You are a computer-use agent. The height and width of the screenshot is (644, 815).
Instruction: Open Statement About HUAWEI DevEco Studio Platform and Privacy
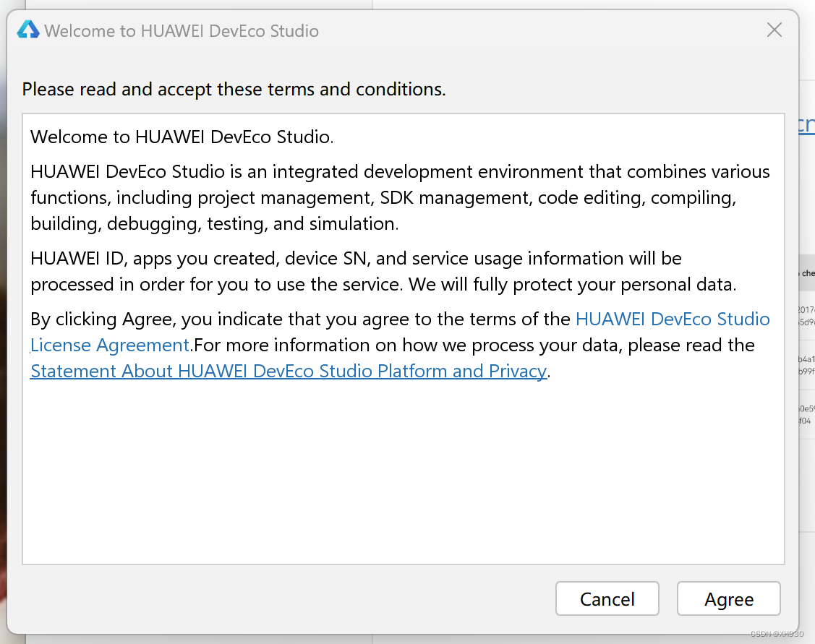coord(289,371)
